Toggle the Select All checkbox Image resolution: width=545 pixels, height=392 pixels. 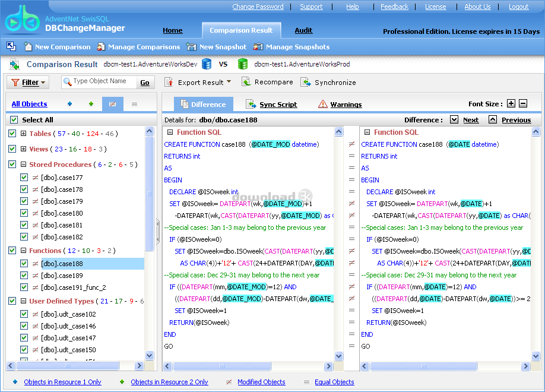point(14,119)
